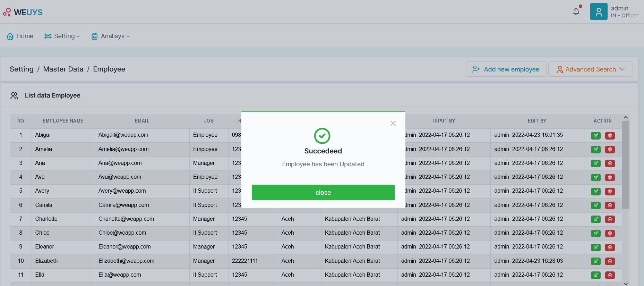The width and height of the screenshot is (644, 286).
Task: Click the notification bell icon
Action: click(576, 12)
